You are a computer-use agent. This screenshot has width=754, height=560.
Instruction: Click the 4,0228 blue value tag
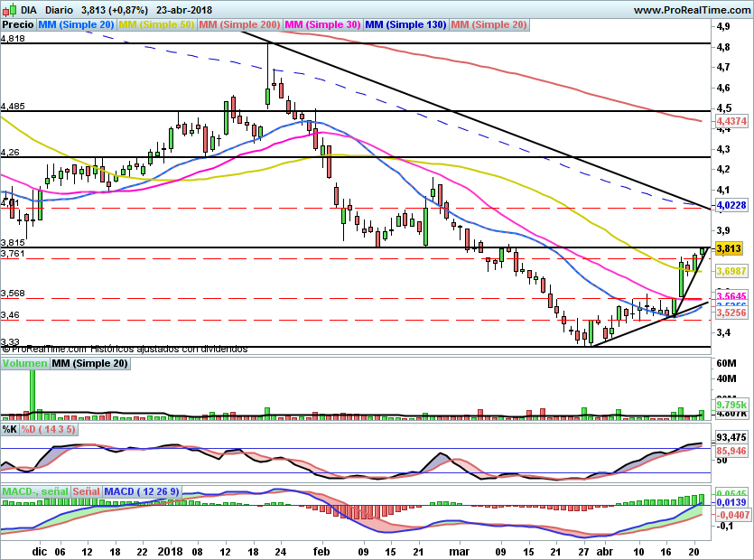click(731, 206)
